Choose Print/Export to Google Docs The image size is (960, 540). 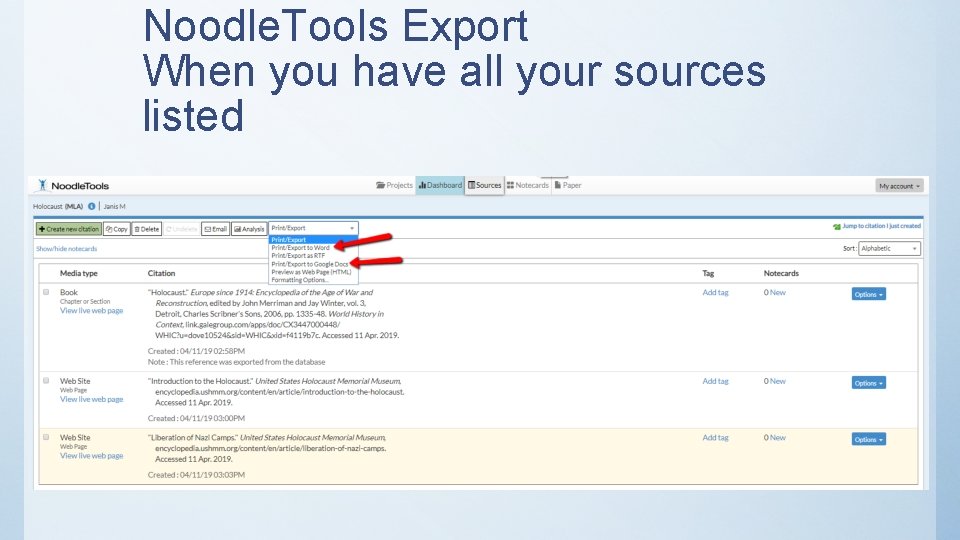[x=310, y=264]
